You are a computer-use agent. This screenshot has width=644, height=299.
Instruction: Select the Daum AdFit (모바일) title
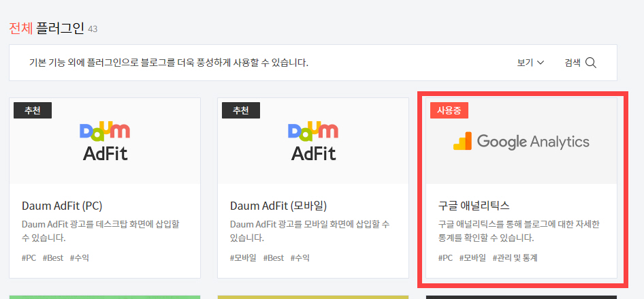point(278,206)
